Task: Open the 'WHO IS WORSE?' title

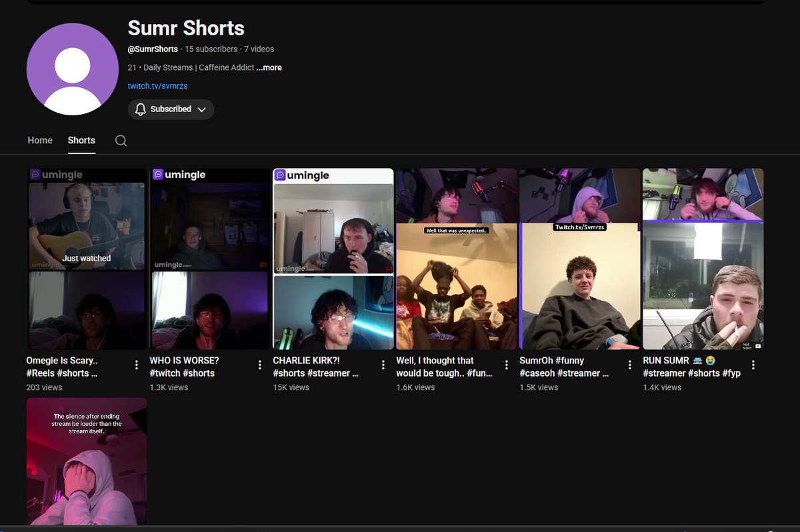Action: pyautogui.click(x=184, y=367)
